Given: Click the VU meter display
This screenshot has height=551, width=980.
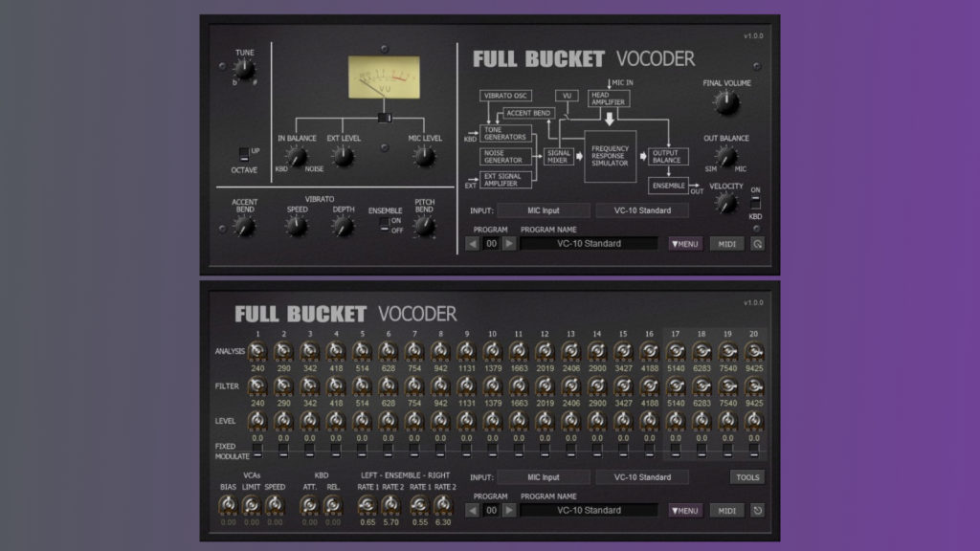Looking at the screenshot, I should pyautogui.click(x=384, y=77).
